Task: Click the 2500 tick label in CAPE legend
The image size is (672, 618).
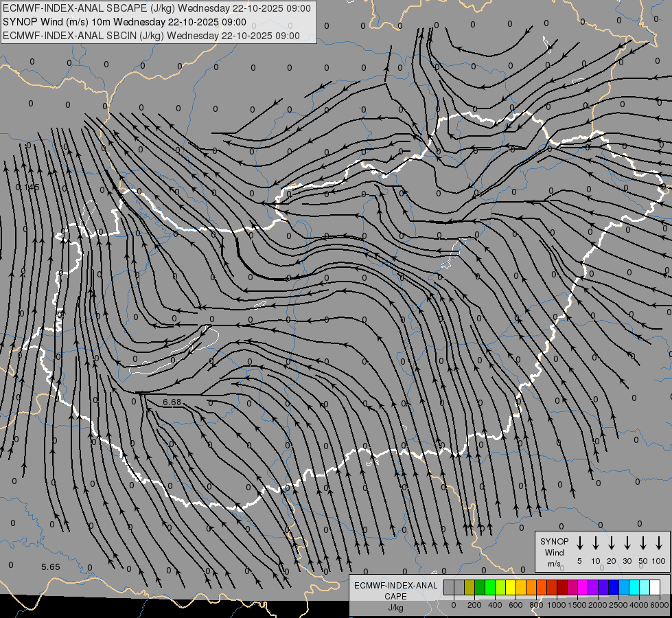Action: coord(618,605)
